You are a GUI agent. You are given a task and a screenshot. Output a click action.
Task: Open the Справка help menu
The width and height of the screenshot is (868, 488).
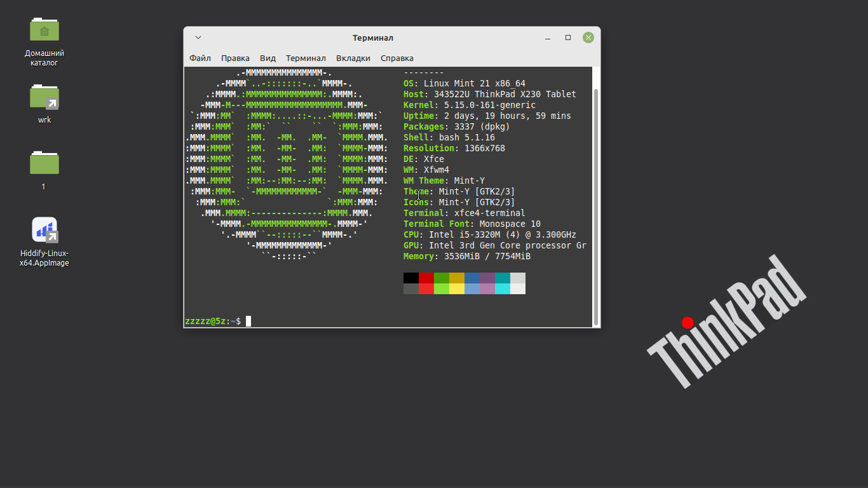coord(397,58)
